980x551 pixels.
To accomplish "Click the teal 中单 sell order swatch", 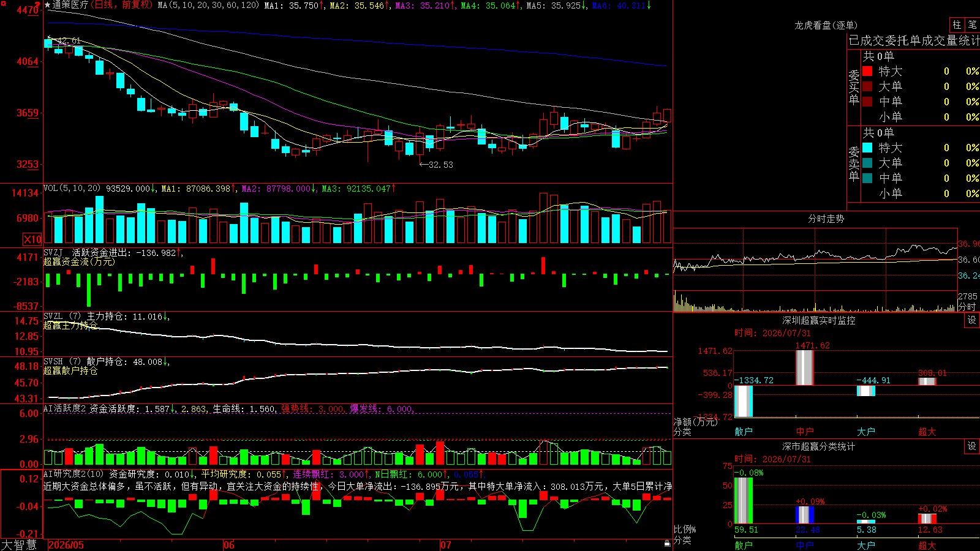I will point(867,178).
